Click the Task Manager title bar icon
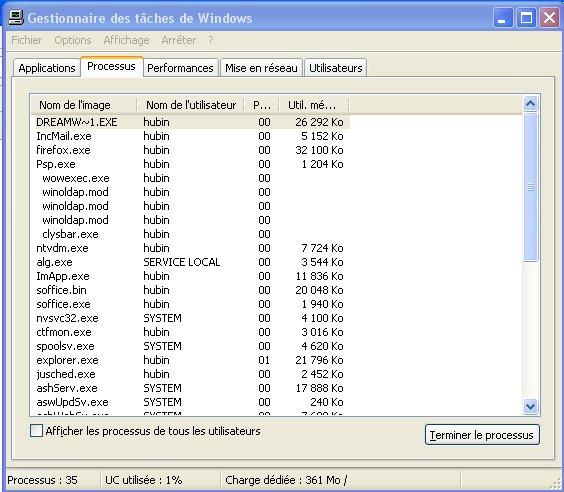The width and height of the screenshot is (564, 492). click(16, 17)
